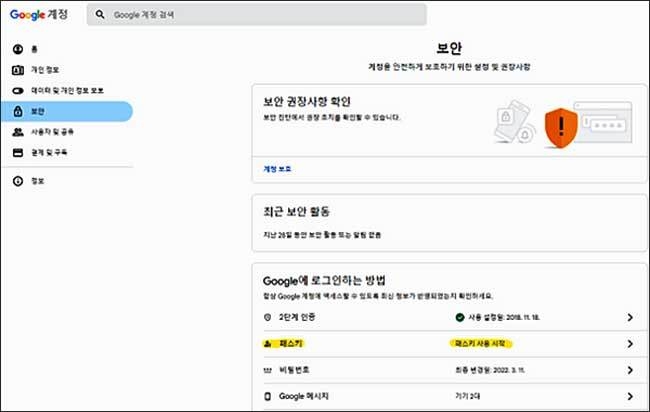Open the 결제 및 구독 sidebar item
This screenshot has width=650, height=412.
pos(66,153)
